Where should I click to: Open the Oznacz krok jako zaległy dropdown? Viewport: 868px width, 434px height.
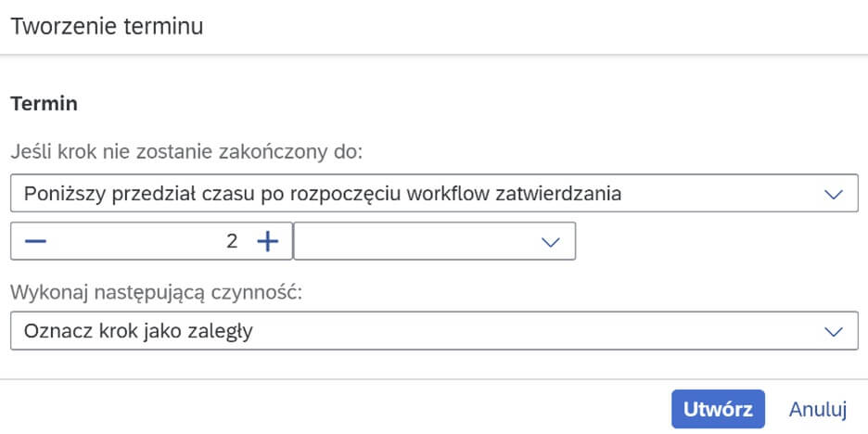point(434,330)
